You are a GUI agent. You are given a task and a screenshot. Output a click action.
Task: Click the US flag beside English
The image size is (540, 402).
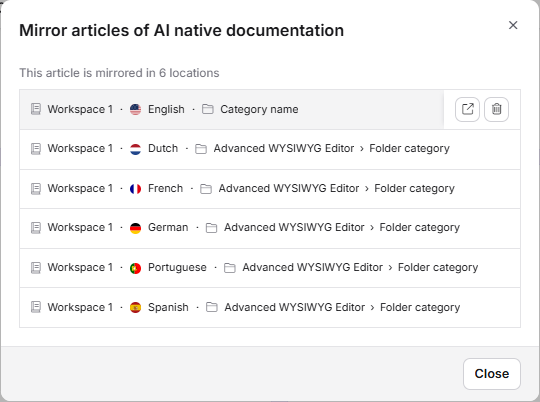click(x=135, y=110)
